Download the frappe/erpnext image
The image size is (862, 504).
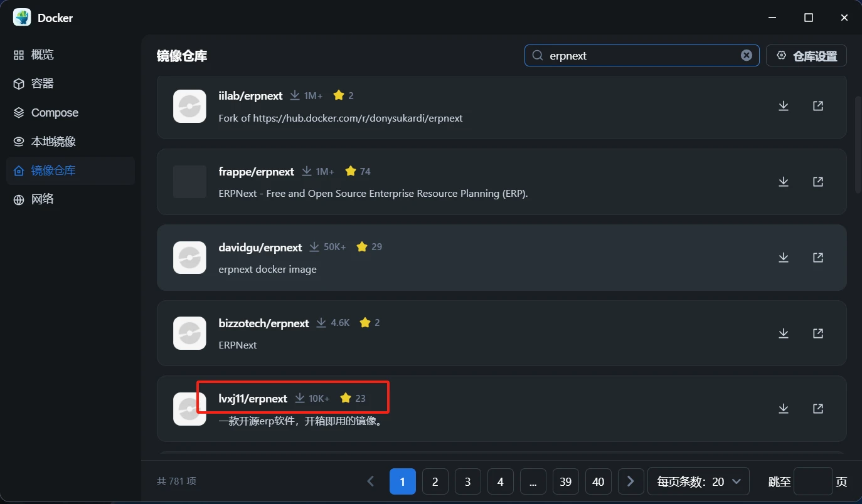point(784,182)
